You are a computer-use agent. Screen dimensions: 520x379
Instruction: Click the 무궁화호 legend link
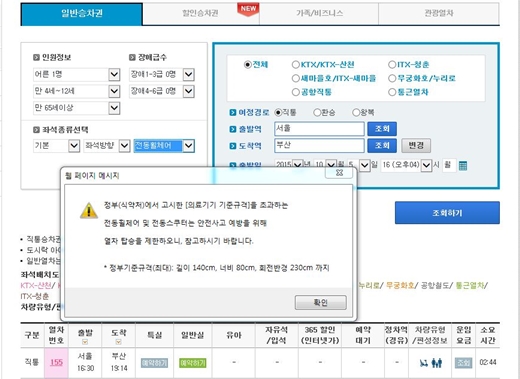click(400, 285)
